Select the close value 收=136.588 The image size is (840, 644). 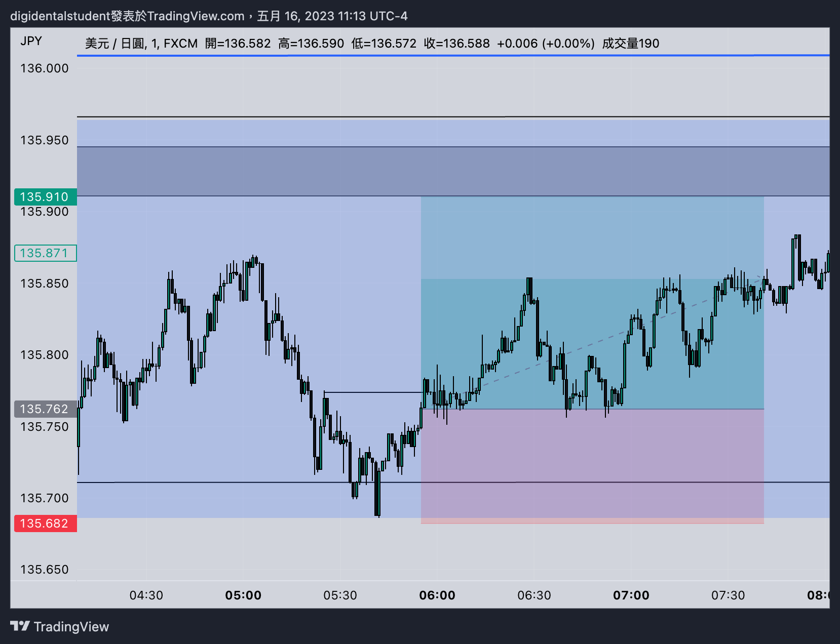tap(457, 44)
